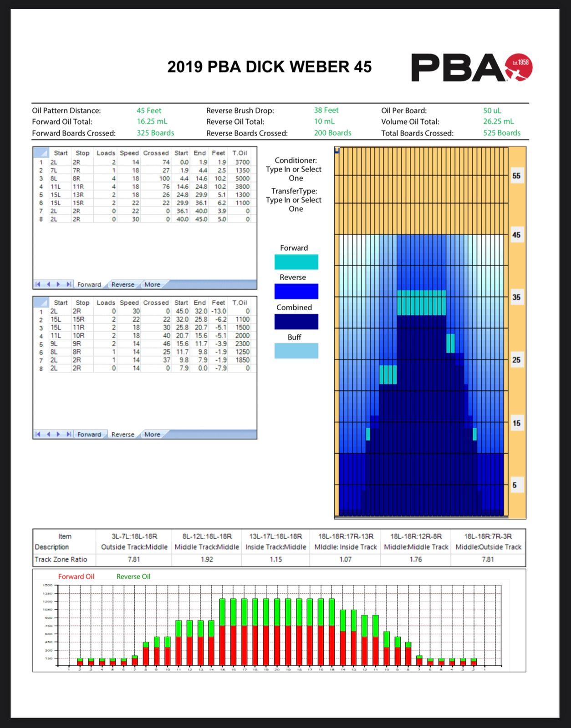Click the '1850' T.Oil cell in lower table
This screenshot has height=728, width=571.
(242, 360)
